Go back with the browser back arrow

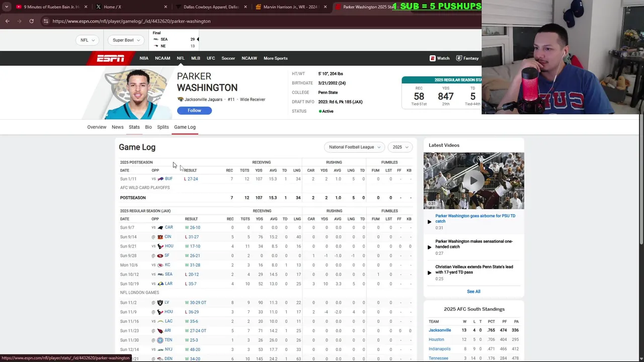point(8,21)
